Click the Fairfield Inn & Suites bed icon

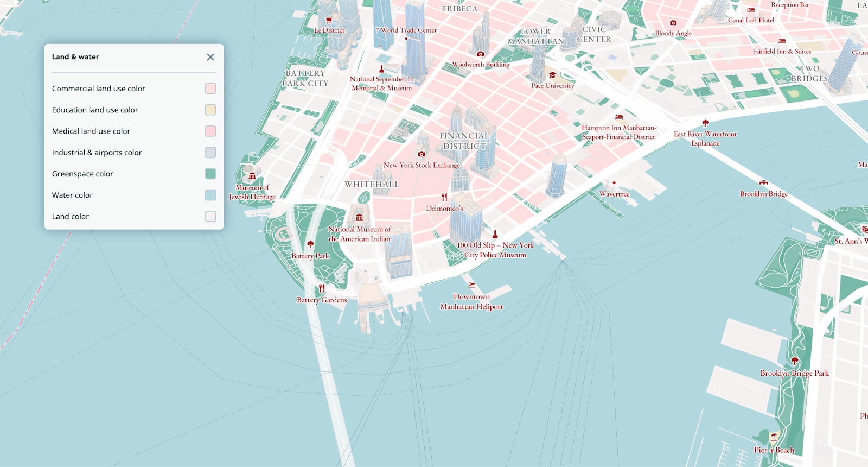(x=782, y=41)
